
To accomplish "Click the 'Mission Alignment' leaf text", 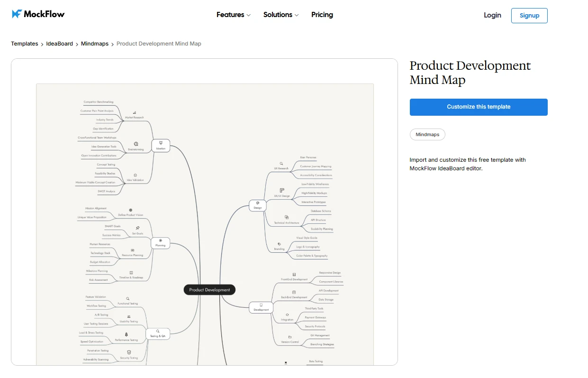I will 96,208.
